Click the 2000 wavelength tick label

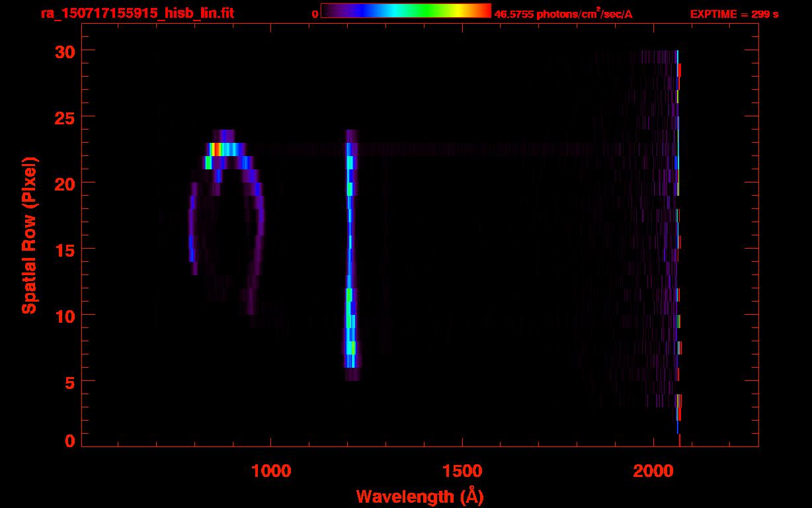[653, 471]
